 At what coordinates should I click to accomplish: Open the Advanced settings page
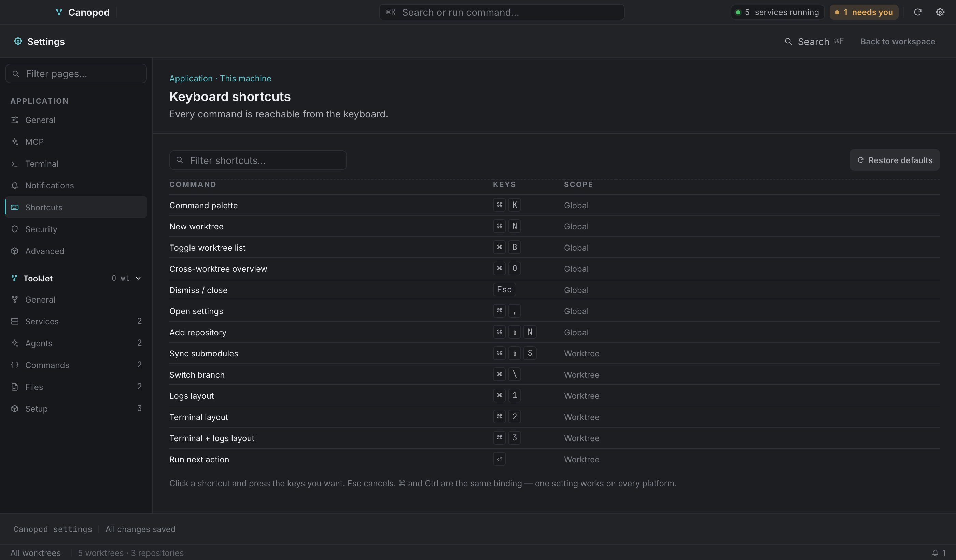coord(76,251)
